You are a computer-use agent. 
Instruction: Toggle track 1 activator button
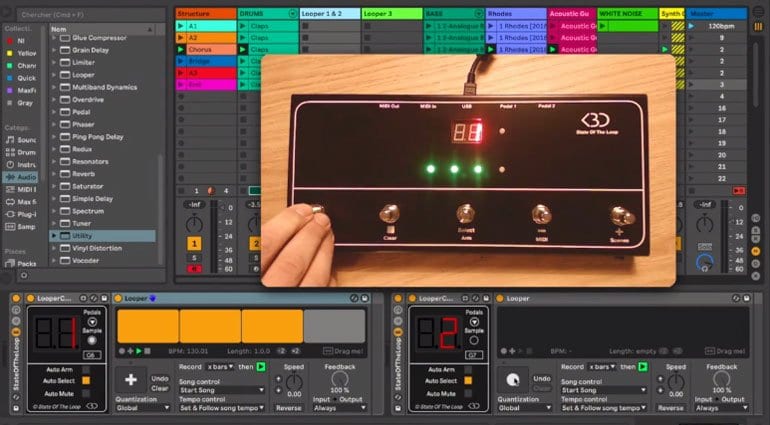pyautogui.click(x=194, y=243)
